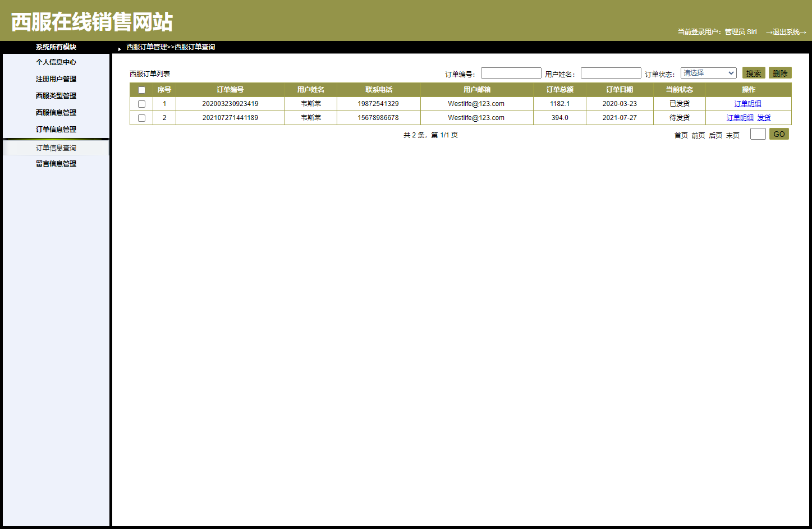Click the 西服订单列表 label

(x=150, y=74)
